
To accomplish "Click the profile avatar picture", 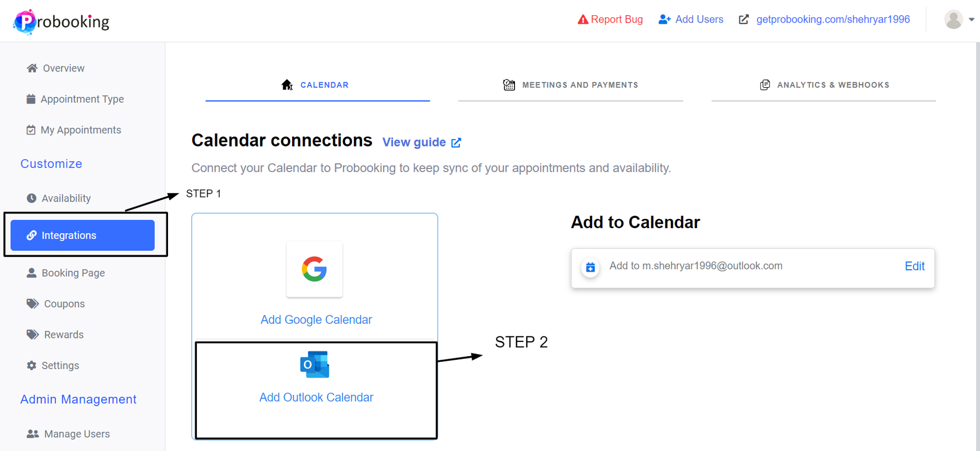I will point(954,20).
